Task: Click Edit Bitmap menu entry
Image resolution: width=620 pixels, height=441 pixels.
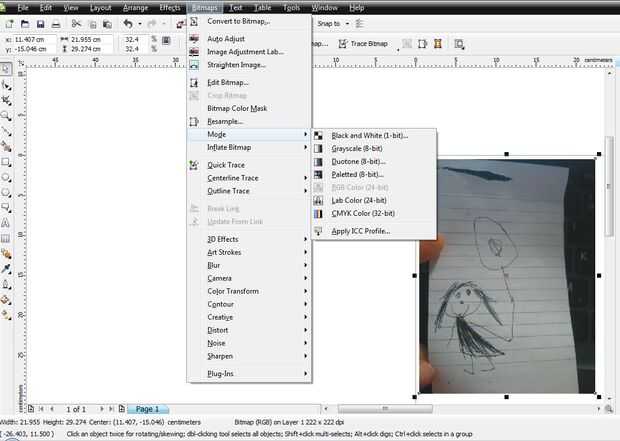Action: coord(249,83)
